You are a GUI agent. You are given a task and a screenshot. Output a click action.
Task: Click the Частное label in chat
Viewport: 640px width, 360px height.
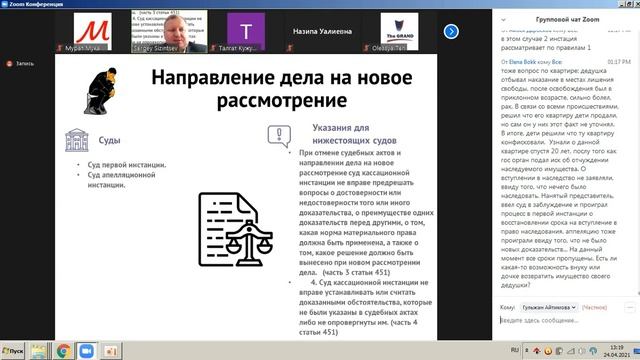point(594,307)
